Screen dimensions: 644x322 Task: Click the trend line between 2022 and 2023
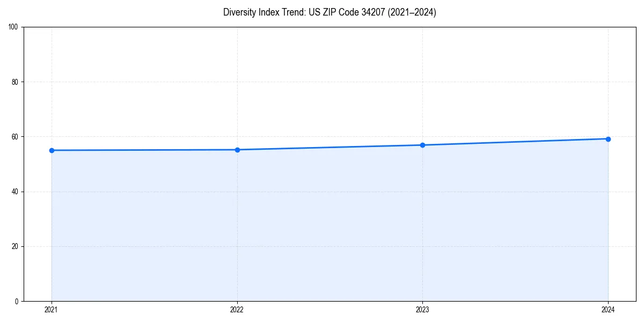tap(330, 147)
